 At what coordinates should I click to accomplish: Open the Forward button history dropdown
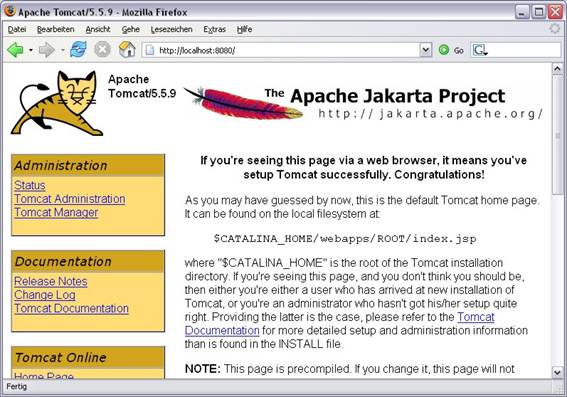[63, 50]
